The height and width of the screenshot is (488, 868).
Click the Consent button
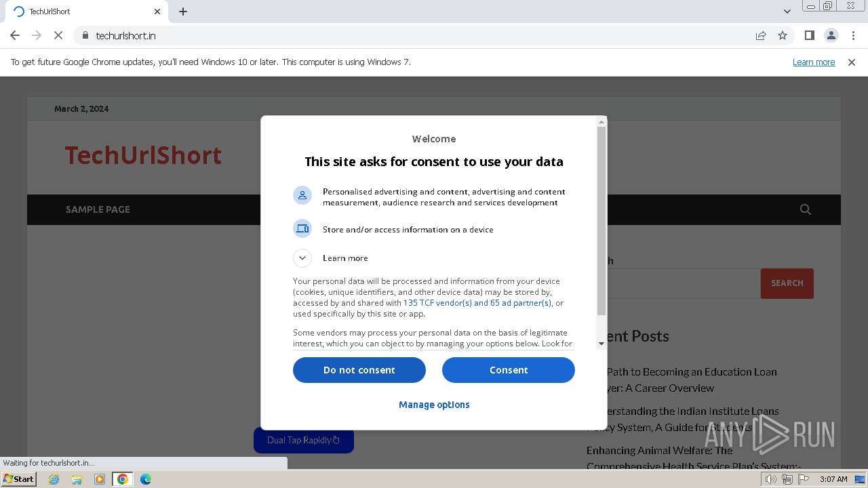[509, 370]
